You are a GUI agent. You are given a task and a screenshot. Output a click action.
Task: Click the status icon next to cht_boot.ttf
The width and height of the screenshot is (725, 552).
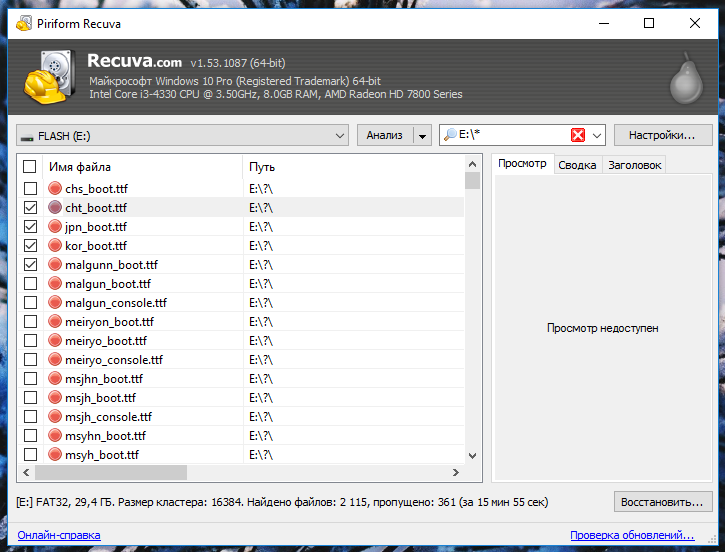click(x=55, y=207)
